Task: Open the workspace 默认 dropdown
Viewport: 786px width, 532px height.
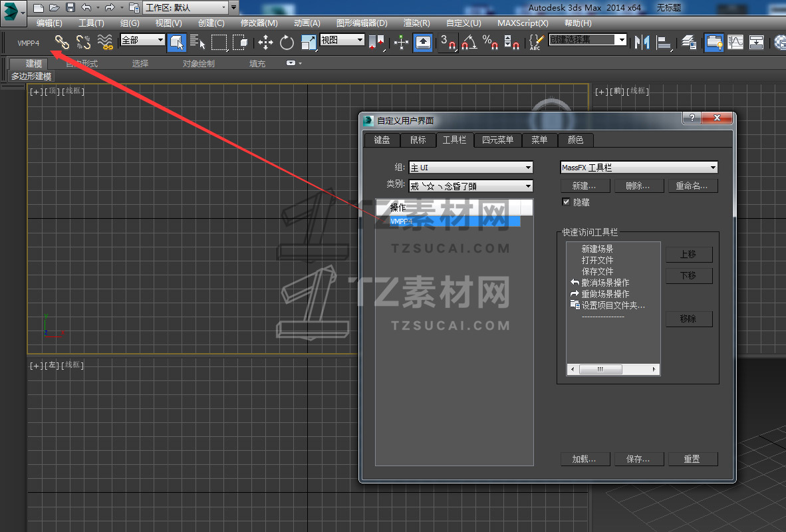Action: (186, 8)
